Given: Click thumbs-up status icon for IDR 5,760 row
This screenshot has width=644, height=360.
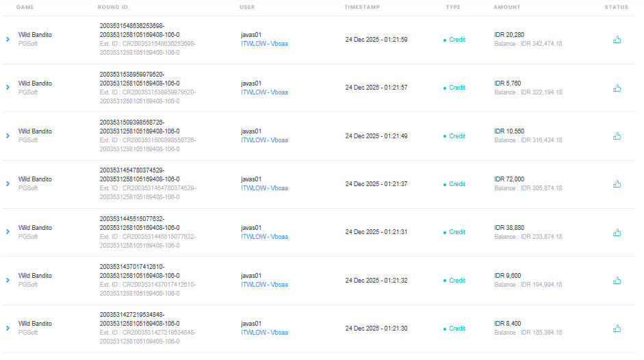Looking at the screenshot, I should pos(617,88).
